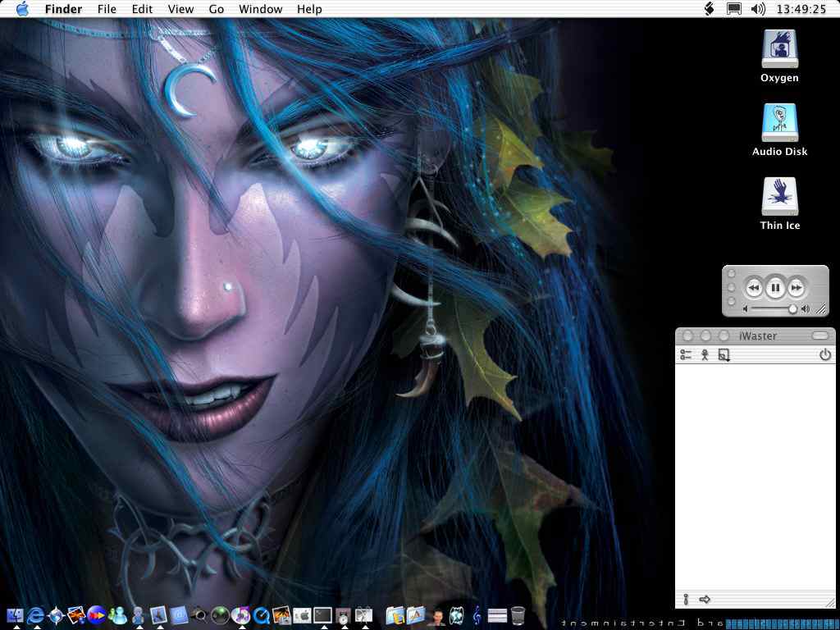
Task: Click the iWaster person icon
Action: (x=705, y=354)
